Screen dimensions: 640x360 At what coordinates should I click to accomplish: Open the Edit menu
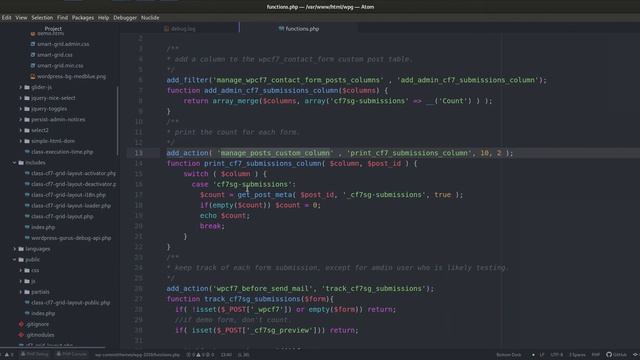coord(6,18)
